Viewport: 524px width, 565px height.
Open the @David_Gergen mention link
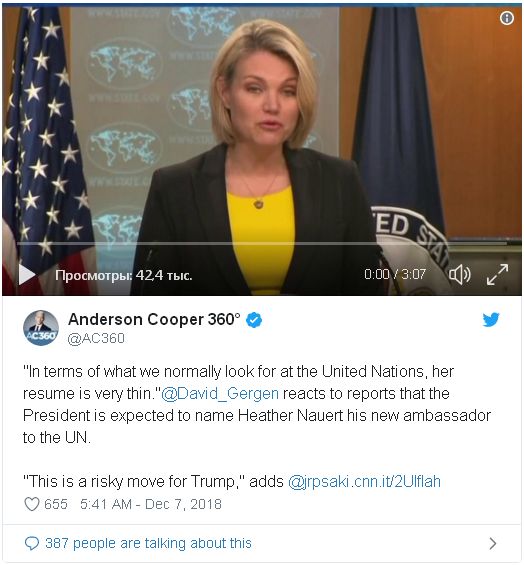220,393
